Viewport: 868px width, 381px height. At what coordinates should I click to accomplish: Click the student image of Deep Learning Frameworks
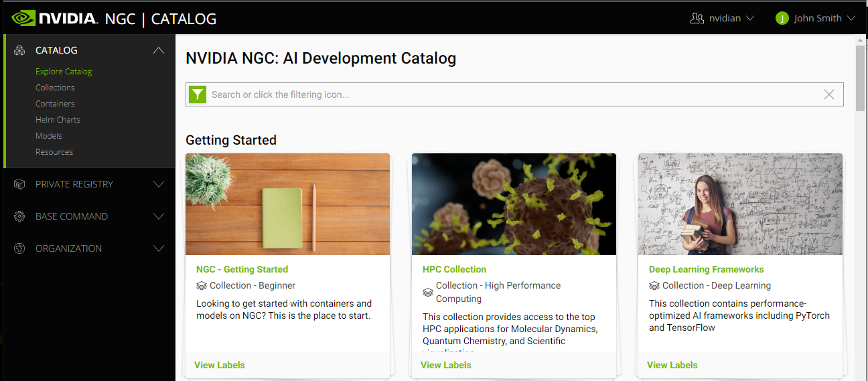coord(740,204)
